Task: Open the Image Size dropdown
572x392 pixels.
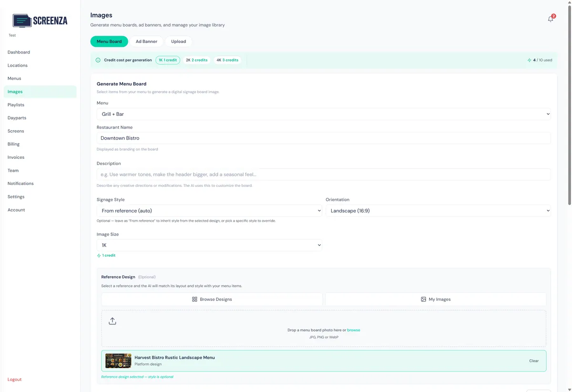Action: 209,245
